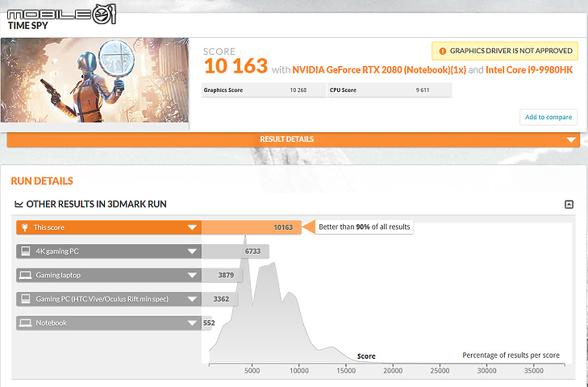This screenshot has height=387, width=588.
Task: Open the Intel Core i9-9980HK link
Action: pyautogui.click(x=529, y=70)
